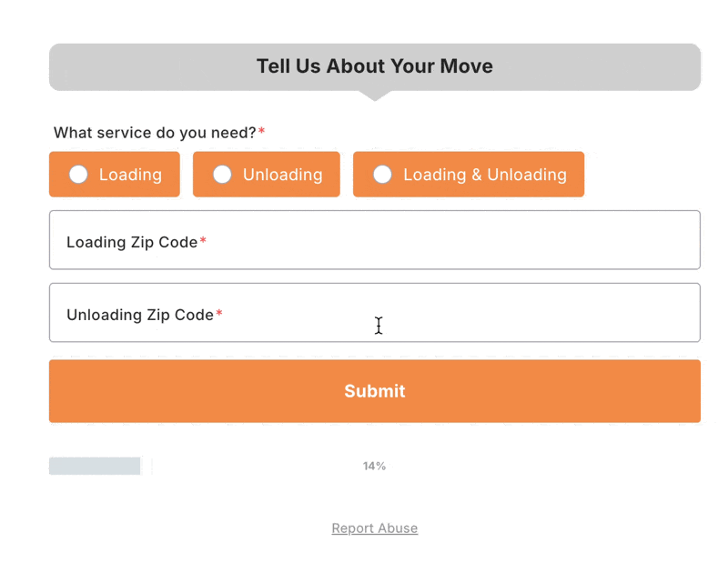Click the orange Submit button

coord(374,391)
